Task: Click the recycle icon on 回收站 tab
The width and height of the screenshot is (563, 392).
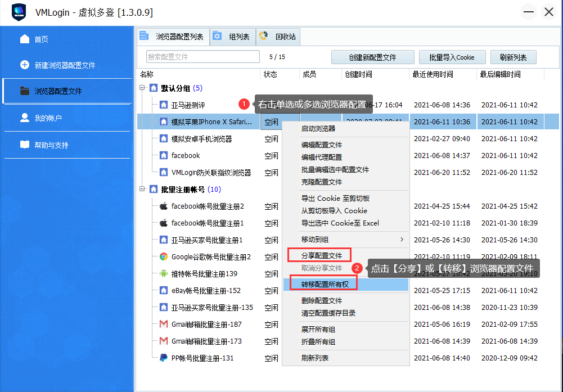Action: 263,36
